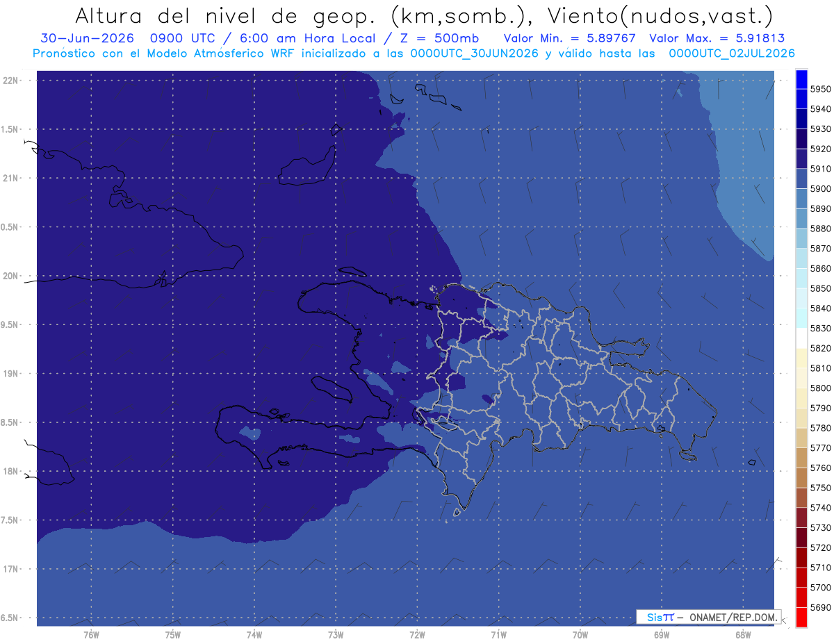The image size is (834, 644).
Task: Click the '5800' legend value
Action: click(x=820, y=388)
